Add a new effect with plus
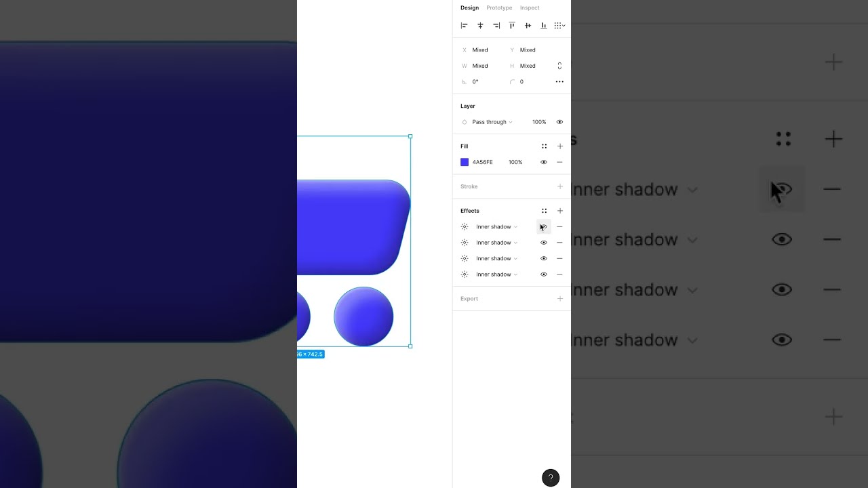 click(x=559, y=211)
